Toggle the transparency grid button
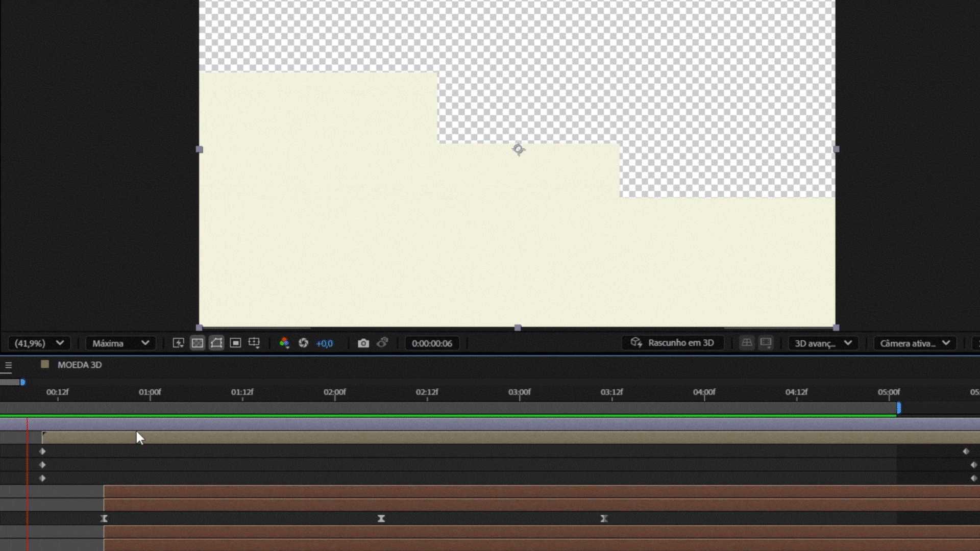 198,343
